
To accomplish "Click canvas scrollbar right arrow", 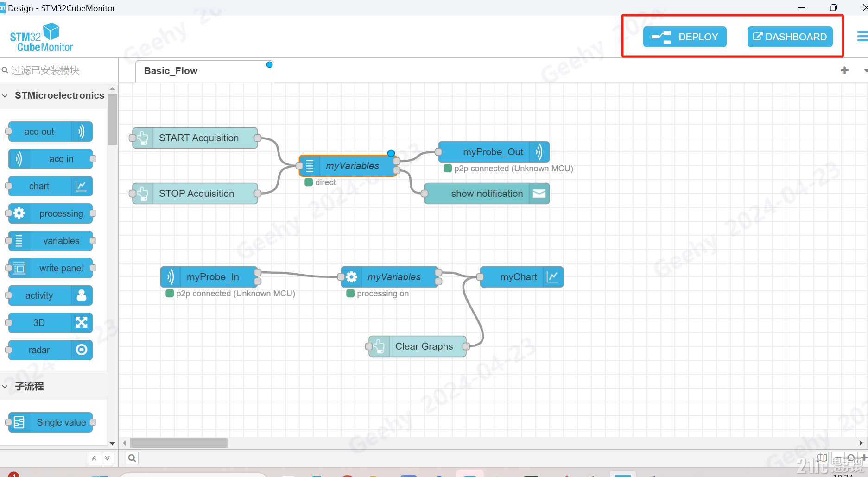I will [861, 443].
